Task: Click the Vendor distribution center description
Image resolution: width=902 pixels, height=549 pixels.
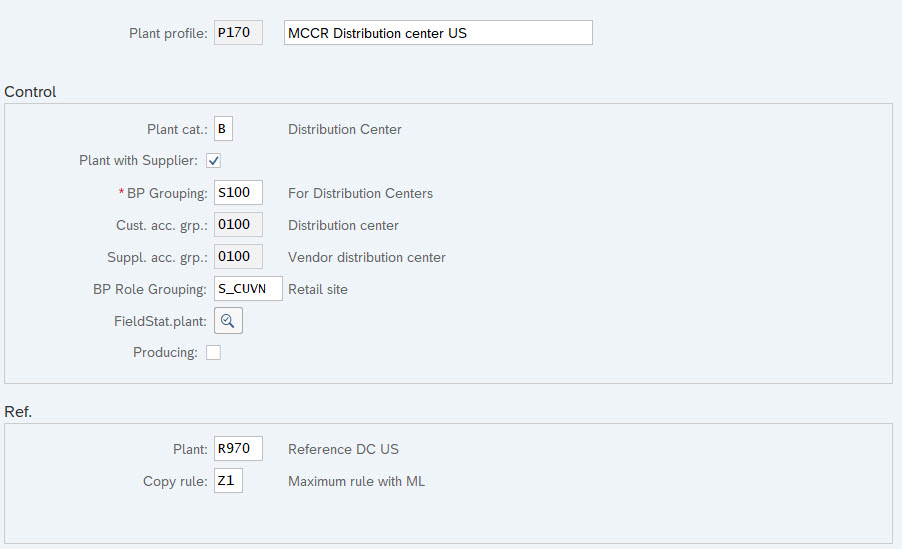Action: point(366,257)
